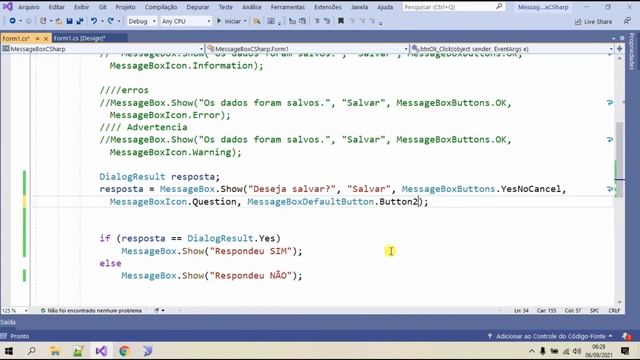
Task: Switch to Form1.cs [Design] tab
Action: [x=80, y=38]
